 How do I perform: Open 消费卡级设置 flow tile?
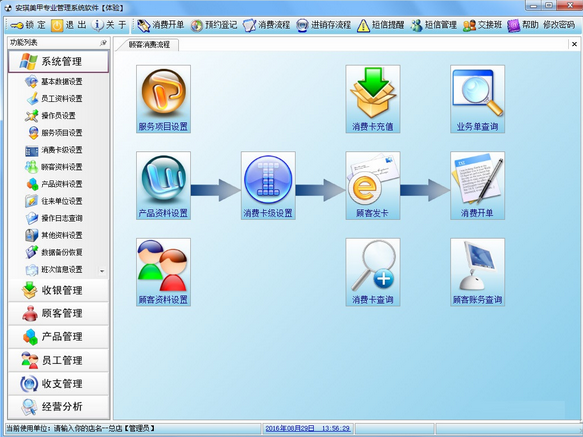pos(268,185)
